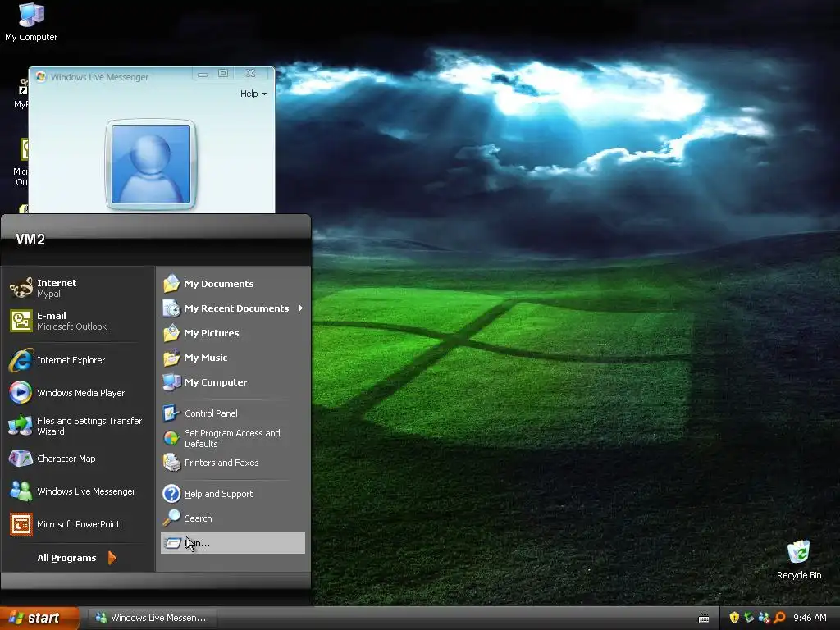Close the Windows Live Messenger window
The height and width of the screenshot is (630, 840).
[250, 73]
